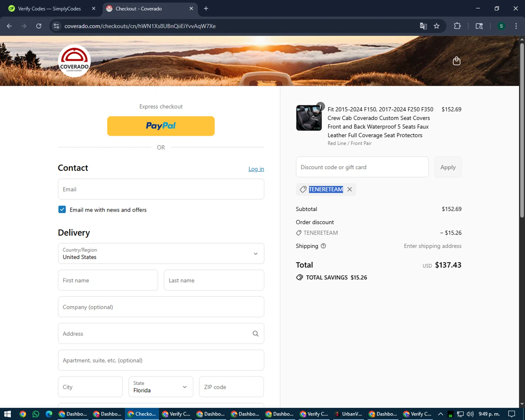Screen dimensions: 525x420
Task: Open the Checko... taskbar window
Action: [x=142, y=414]
